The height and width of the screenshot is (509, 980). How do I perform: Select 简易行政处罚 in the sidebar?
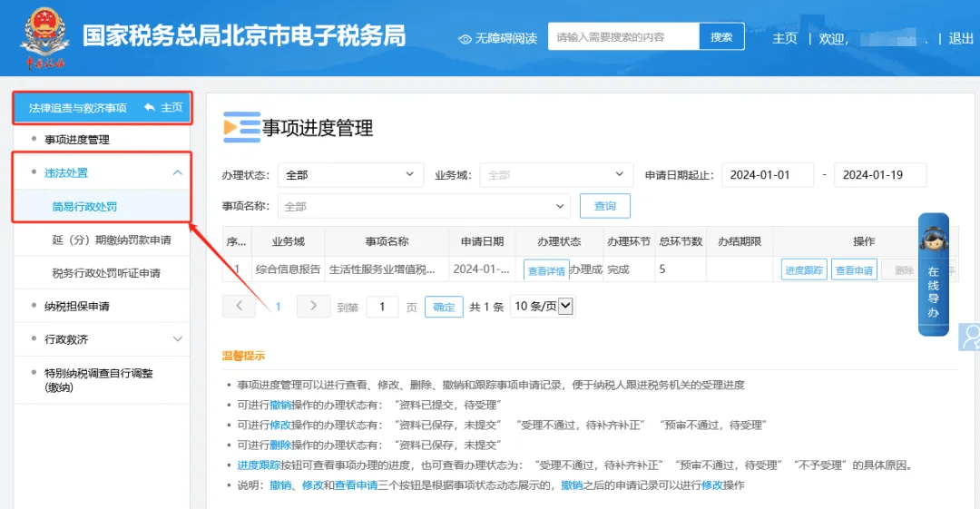84,206
